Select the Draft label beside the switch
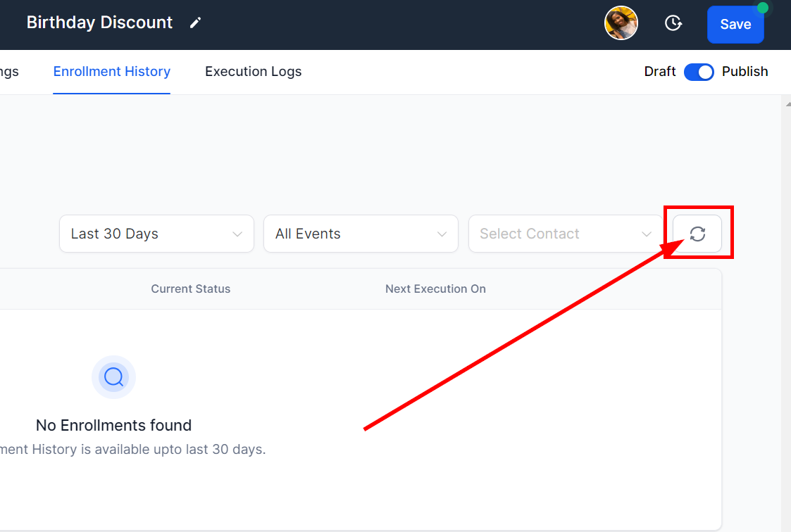This screenshot has height=532, width=791. click(659, 72)
